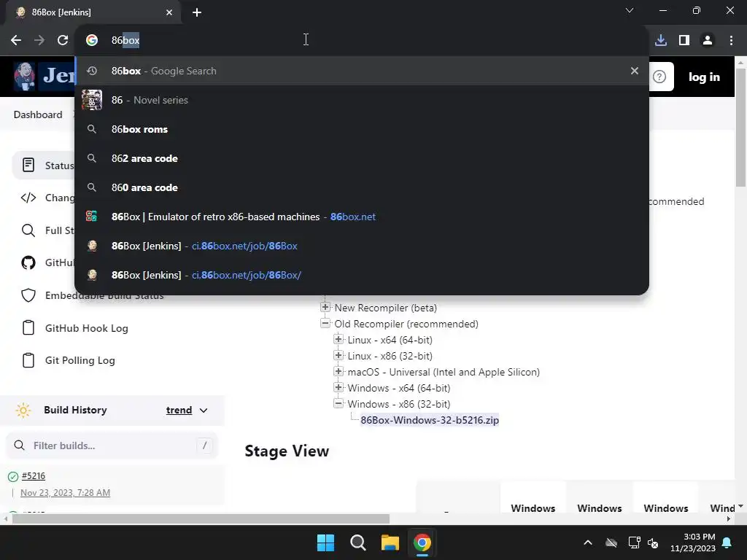Open the taskbar clock showing 3:03 PM
The height and width of the screenshot is (560, 747).
(693, 542)
